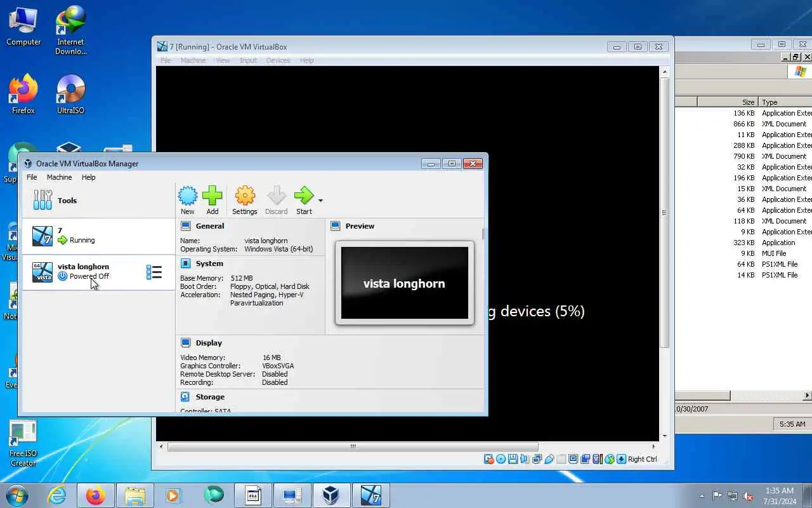Click the Discard toolbar icon
This screenshot has width=812, height=508.
coord(277,196)
